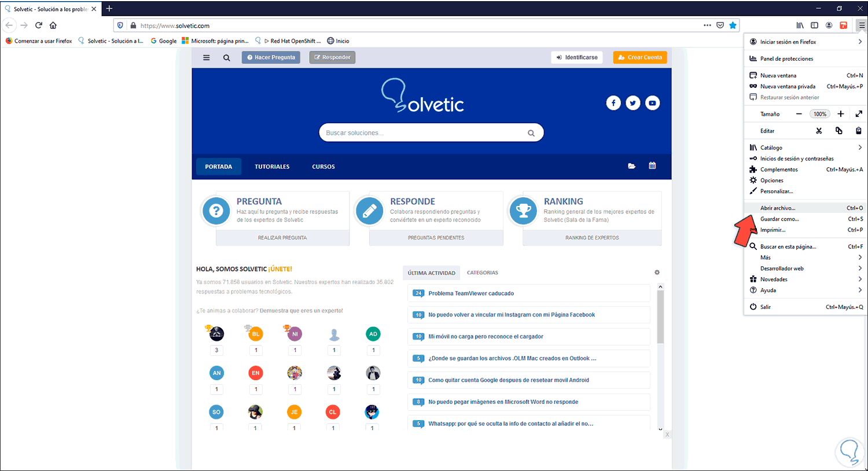
Task: Select Nueva ventana privada menu entry
Action: [x=806, y=86]
